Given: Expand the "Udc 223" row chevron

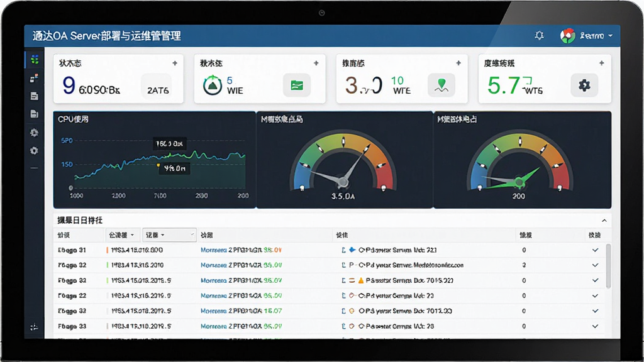Looking at the screenshot, I should tap(595, 250).
